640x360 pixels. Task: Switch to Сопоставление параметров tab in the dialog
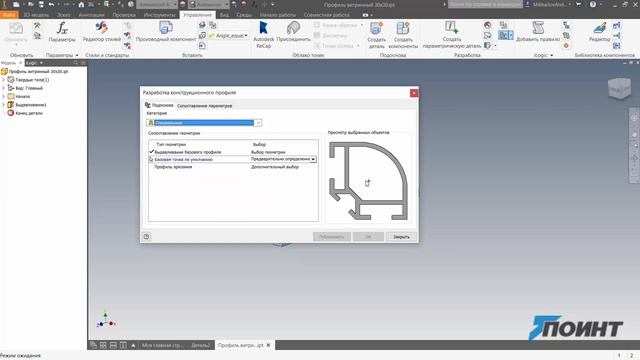[204, 106]
